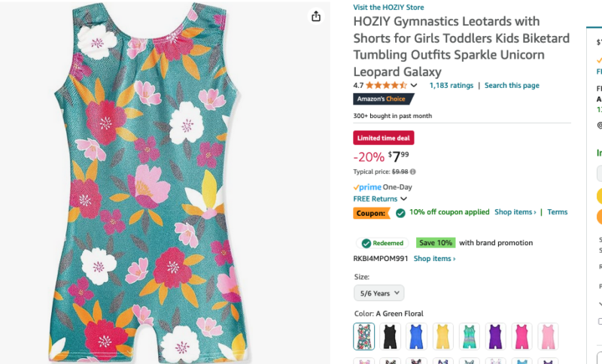The width and height of the screenshot is (602, 364).
Task: Click the info icon beside typical price
Action: pyautogui.click(x=412, y=172)
